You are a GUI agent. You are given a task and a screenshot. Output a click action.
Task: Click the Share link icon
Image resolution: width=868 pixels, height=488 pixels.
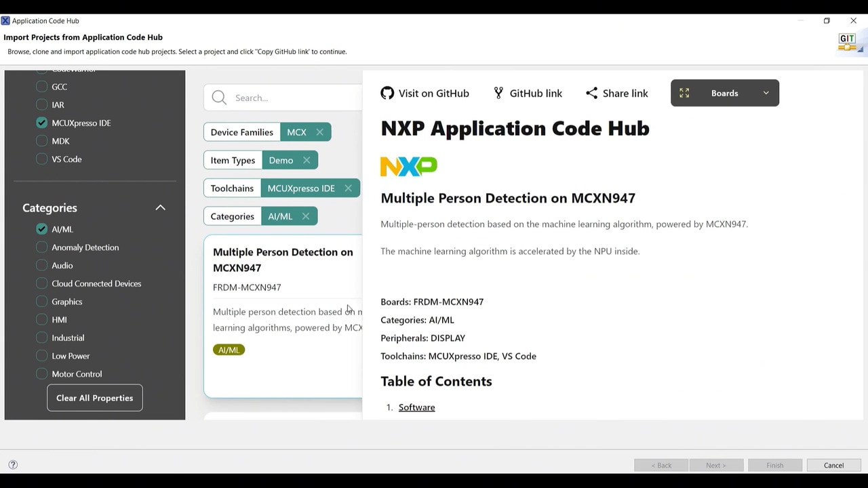(591, 94)
